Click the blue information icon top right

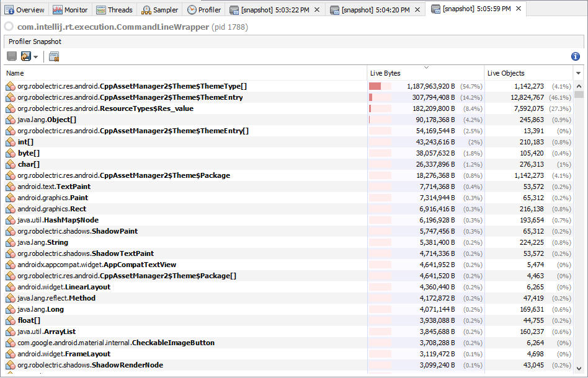click(575, 56)
